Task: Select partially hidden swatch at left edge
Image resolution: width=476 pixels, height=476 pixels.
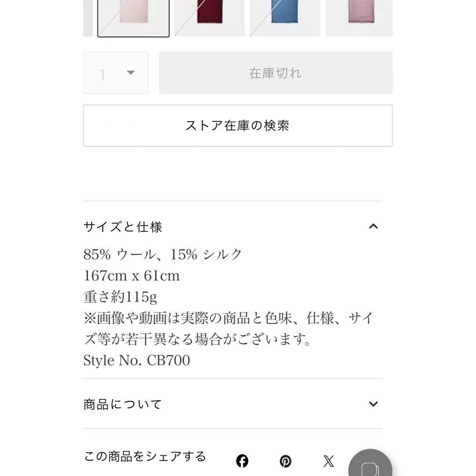Action: click(88, 18)
